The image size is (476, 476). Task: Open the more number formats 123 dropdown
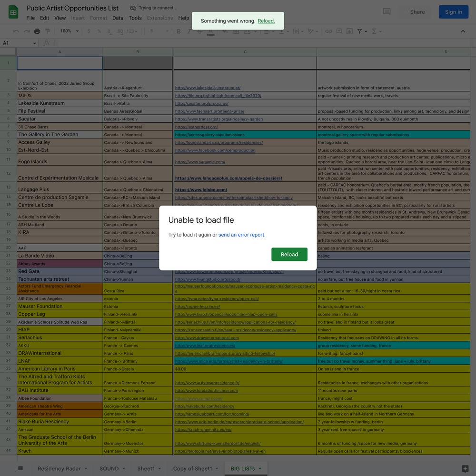(132, 31)
